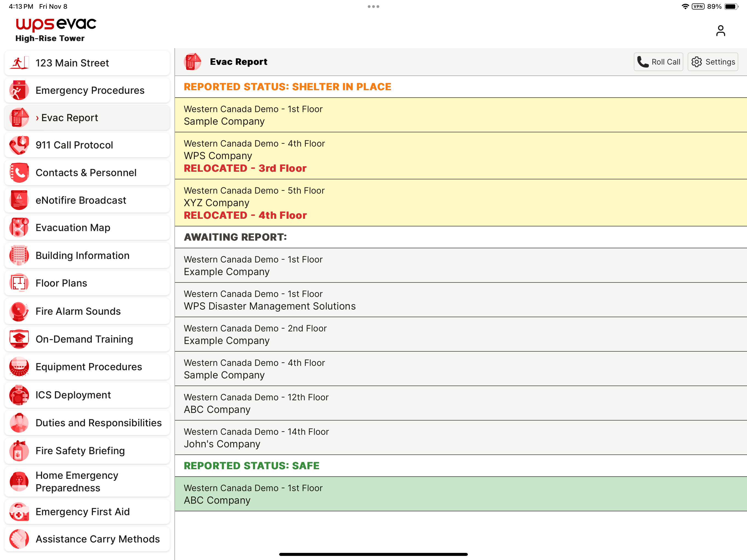Click the Floor Plans icon

pos(19,283)
